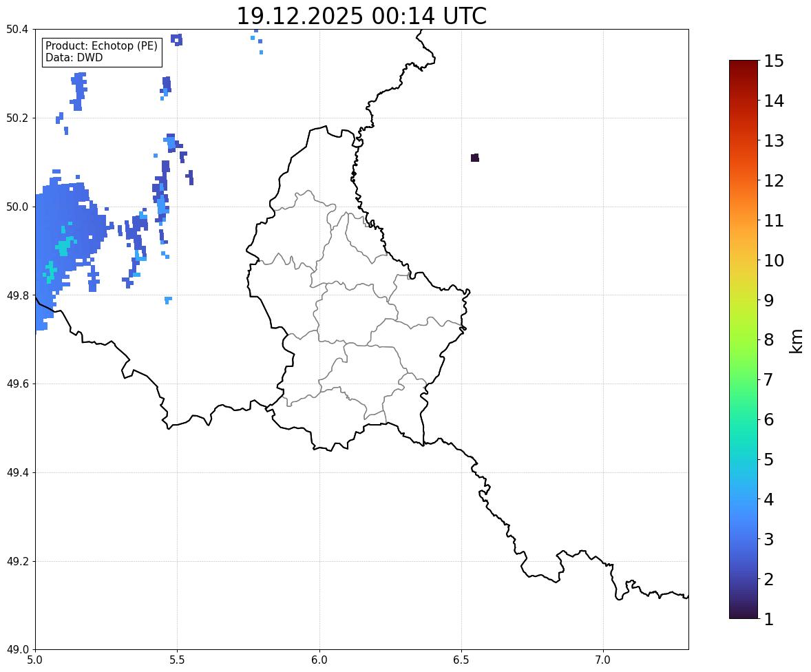The width and height of the screenshot is (811, 672).
Task: Click colorbar label 13
Action: click(774, 140)
